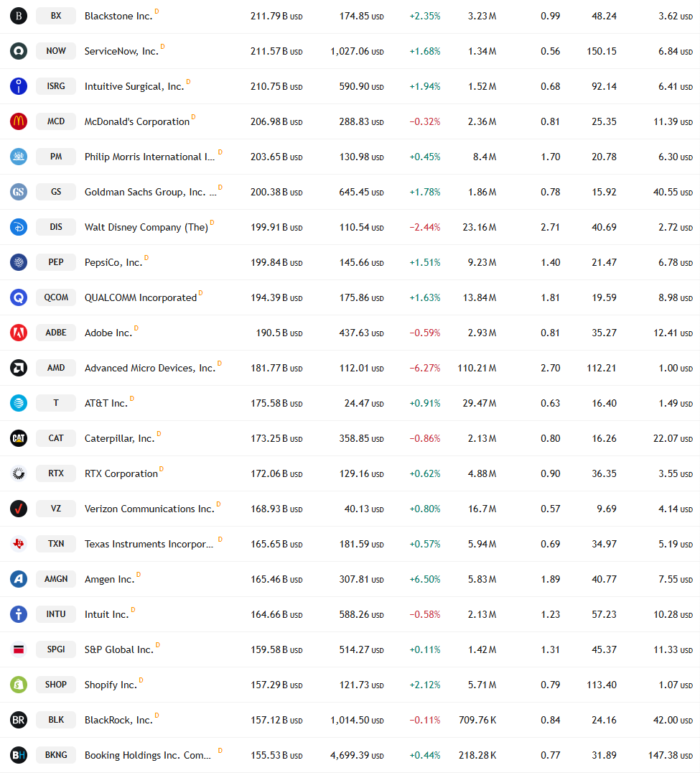Screen dimensions: 700x773
Task: Click the AMD logo icon
Action: [19, 368]
